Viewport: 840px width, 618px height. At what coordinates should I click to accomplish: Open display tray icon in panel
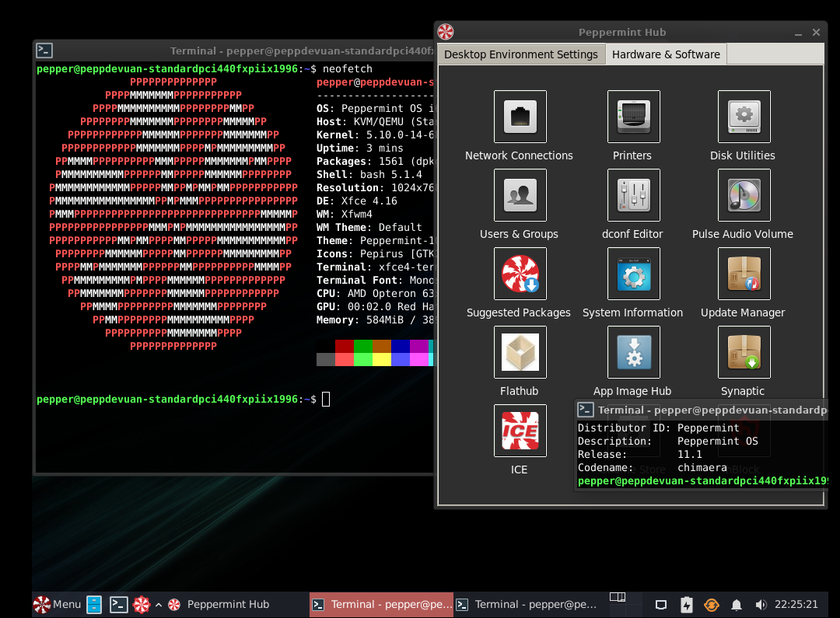click(661, 605)
